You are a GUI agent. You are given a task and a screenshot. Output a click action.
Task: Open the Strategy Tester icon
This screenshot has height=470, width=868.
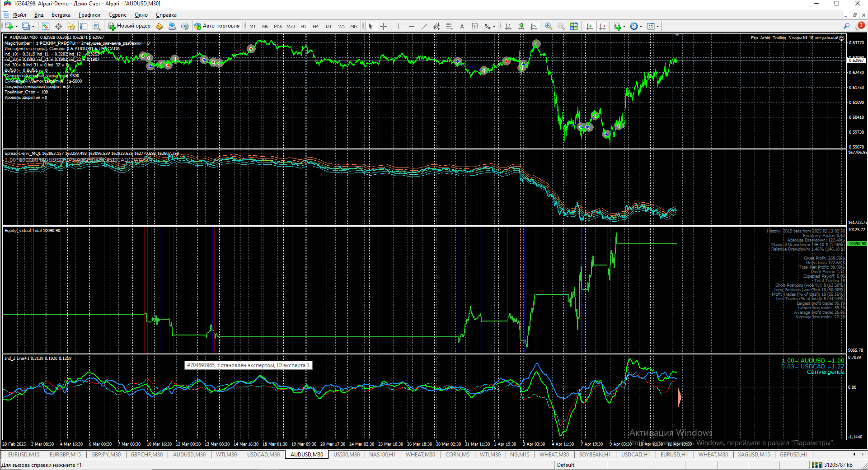click(x=96, y=26)
